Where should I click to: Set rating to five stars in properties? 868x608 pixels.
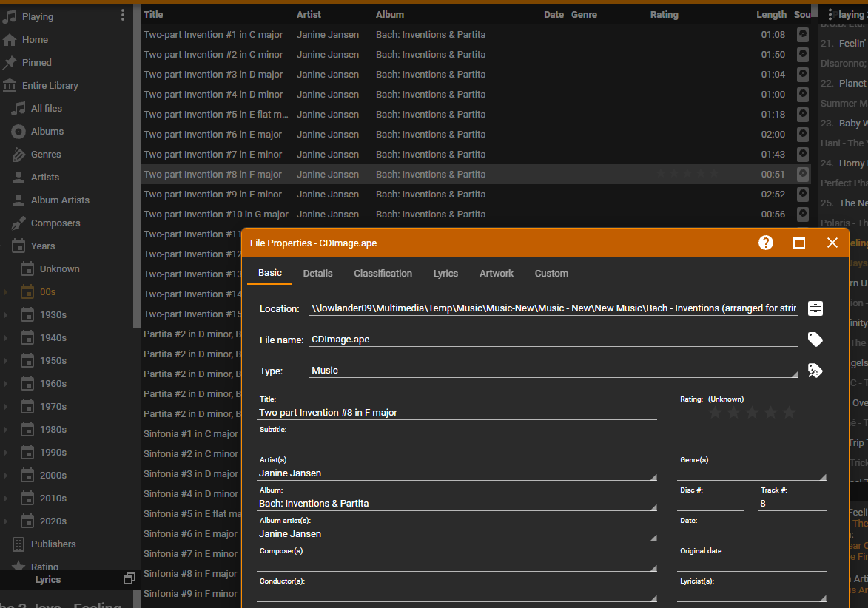coord(790,413)
